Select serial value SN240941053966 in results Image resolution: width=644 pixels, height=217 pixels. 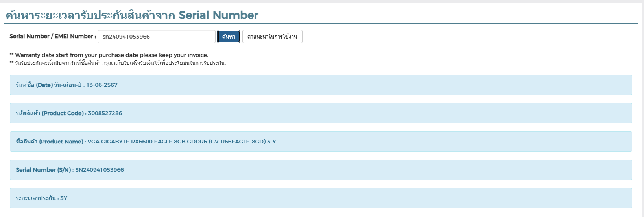tap(100, 170)
